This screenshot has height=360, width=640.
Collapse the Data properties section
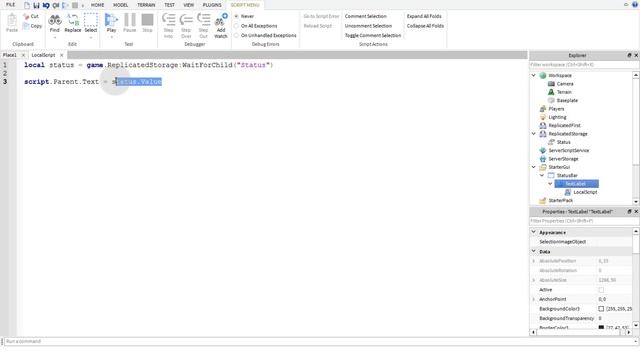(533, 251)
